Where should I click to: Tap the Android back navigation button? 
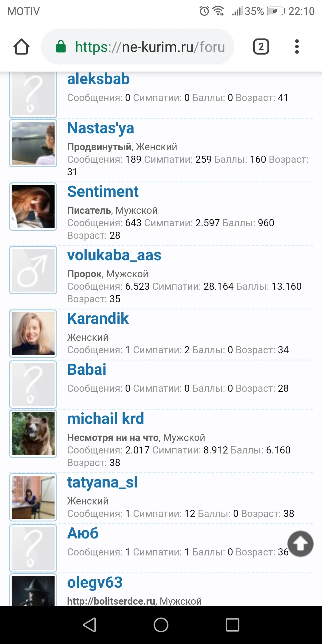(x=89, y=625)
